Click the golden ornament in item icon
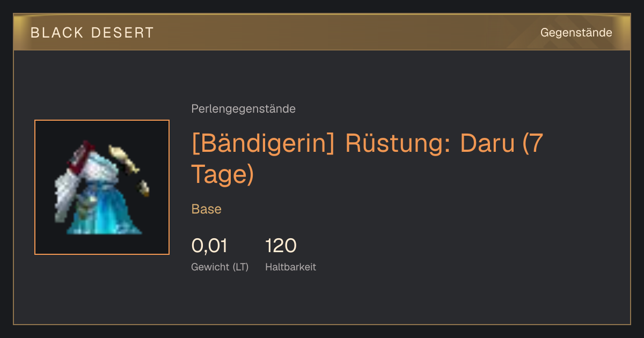Screen dimensions: 644x338 click(x=123, y=157)
